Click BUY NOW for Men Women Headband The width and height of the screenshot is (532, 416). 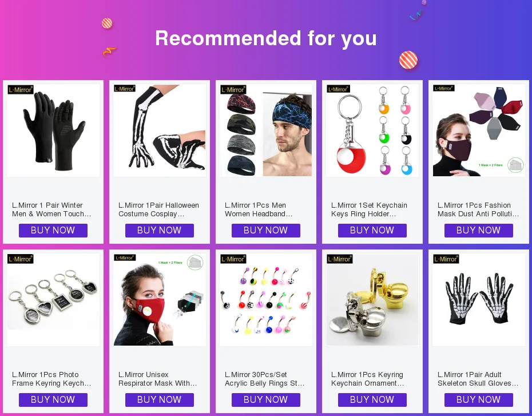[265, 231]
